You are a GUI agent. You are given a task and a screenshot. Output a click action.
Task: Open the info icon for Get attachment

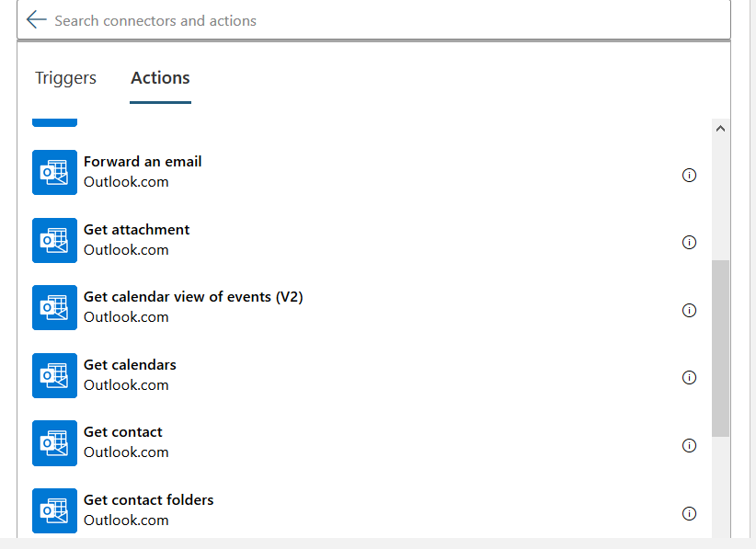click(689, 243)
